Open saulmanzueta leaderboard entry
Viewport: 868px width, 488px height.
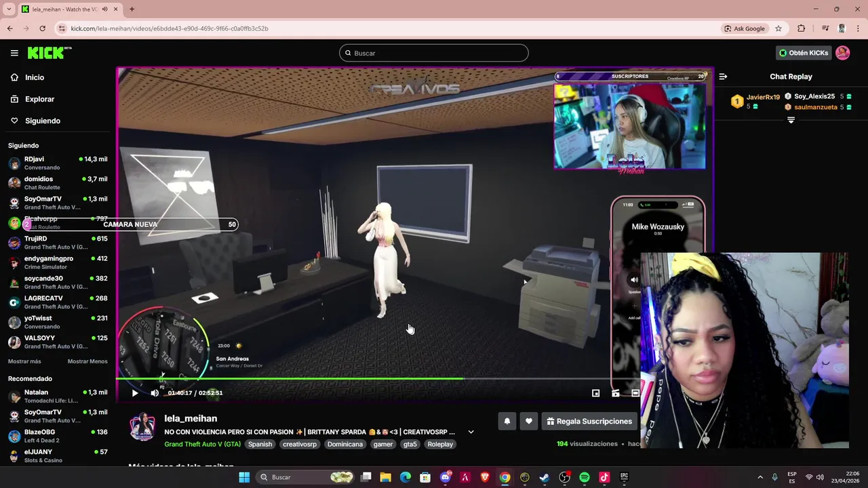[x=818, y=107]
